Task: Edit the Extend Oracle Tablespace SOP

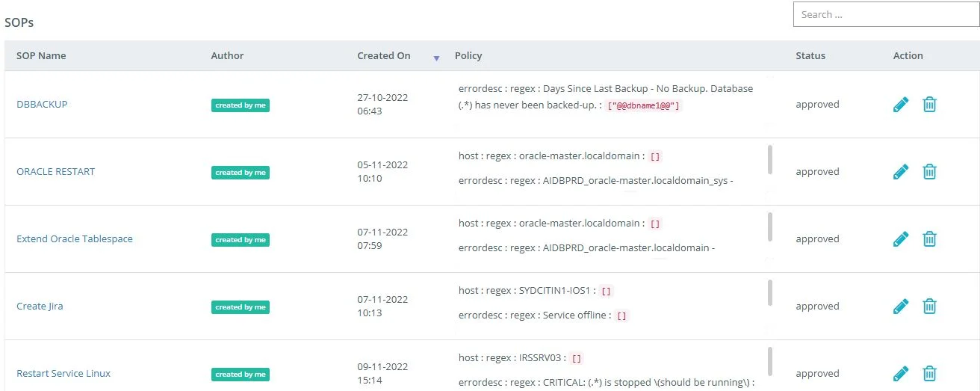Action: 901,239
